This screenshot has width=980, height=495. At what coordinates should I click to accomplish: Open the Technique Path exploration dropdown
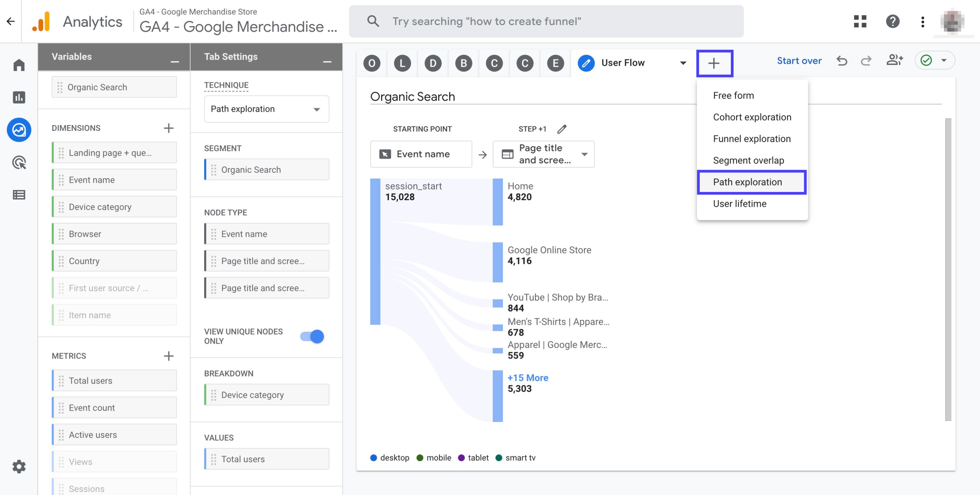point(266,109)
